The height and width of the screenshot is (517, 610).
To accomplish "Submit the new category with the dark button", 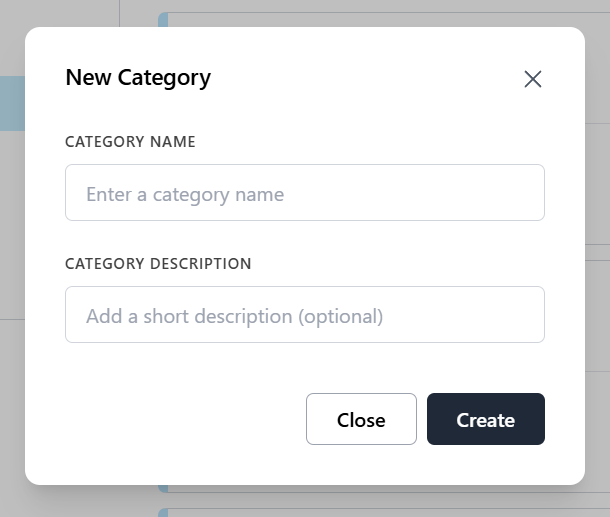I will click(x=485, y=419).
